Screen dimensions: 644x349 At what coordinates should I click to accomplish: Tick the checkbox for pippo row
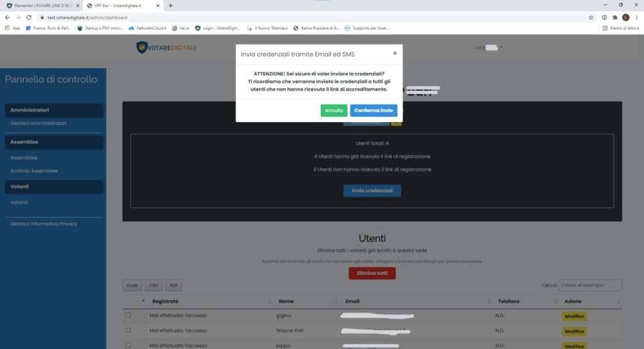(x=128, y=345)
